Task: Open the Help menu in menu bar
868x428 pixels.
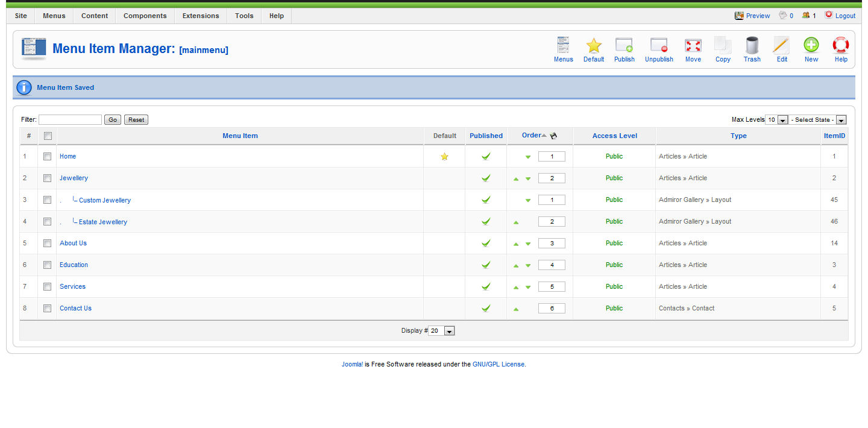Action: coord(277,16)
